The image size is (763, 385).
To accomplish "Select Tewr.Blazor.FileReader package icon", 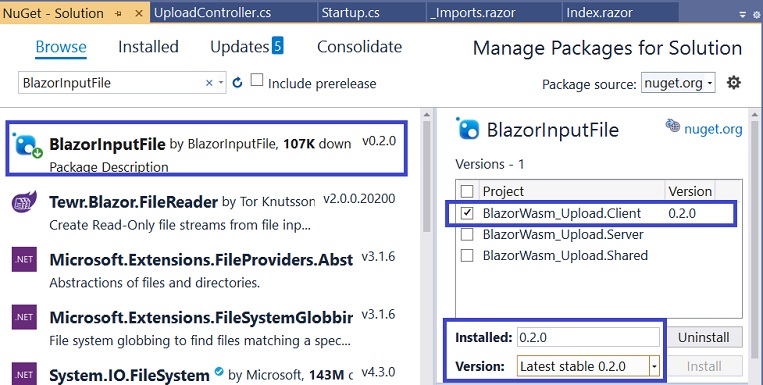I will tap(24, 202).
